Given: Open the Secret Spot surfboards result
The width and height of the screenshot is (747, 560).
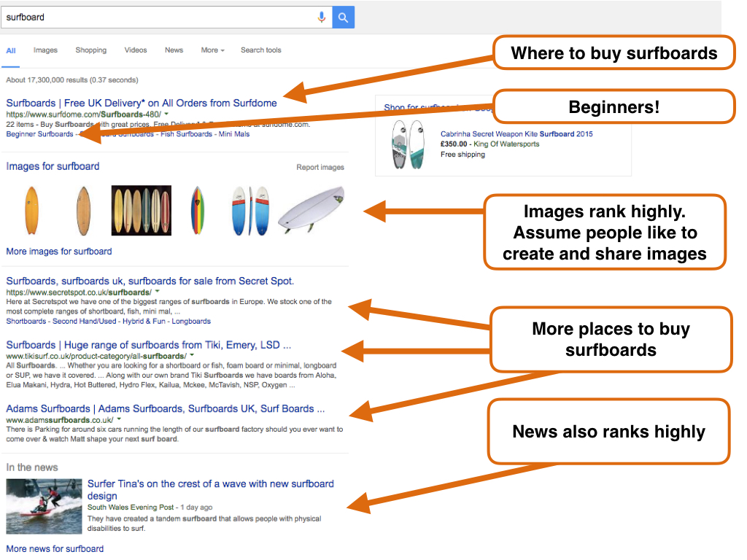Looking at the screenshot, I should [x=150, y=281].
